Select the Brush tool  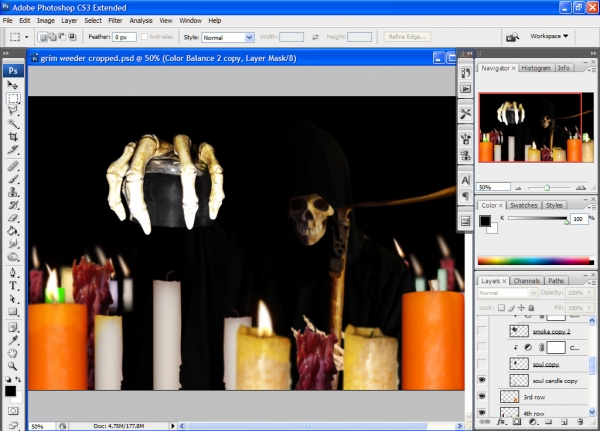(13, 179)
